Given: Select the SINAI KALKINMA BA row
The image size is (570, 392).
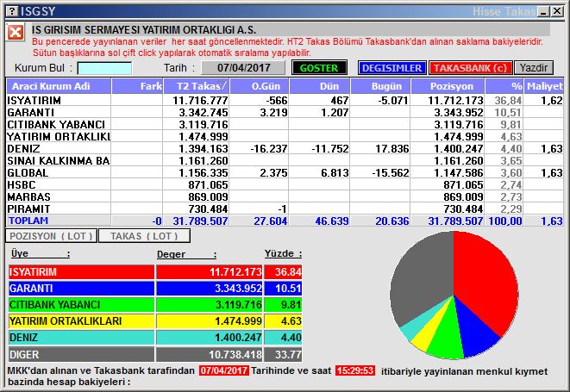Looking at the screenshot, I should 285,160.
